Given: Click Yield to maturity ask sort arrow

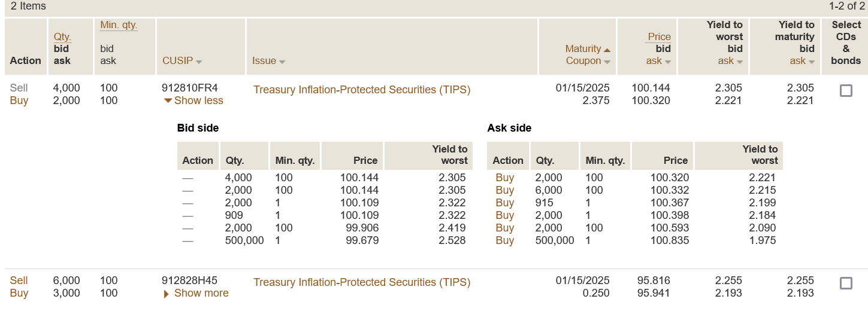Looking at the screenshot, I should click(x=811, y=62).
